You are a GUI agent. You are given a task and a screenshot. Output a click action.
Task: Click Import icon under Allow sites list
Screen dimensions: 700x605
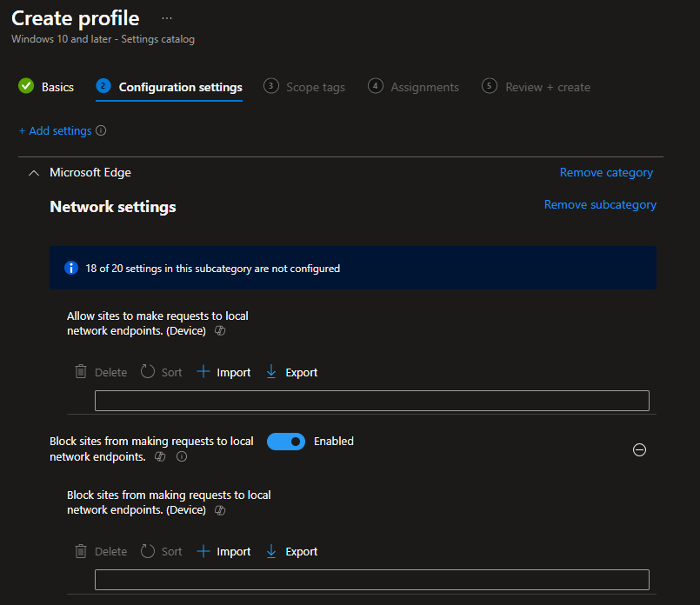203,372
